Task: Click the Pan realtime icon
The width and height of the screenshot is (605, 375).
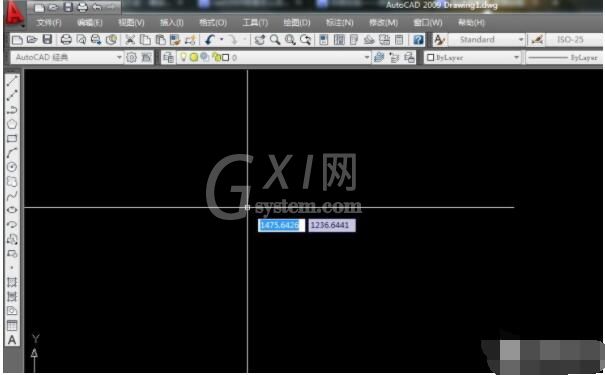Action: 260,40
